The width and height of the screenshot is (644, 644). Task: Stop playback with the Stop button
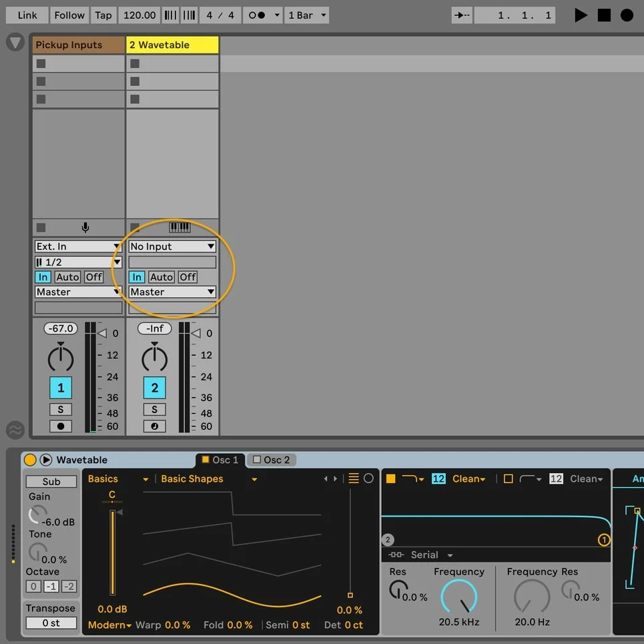604,15
